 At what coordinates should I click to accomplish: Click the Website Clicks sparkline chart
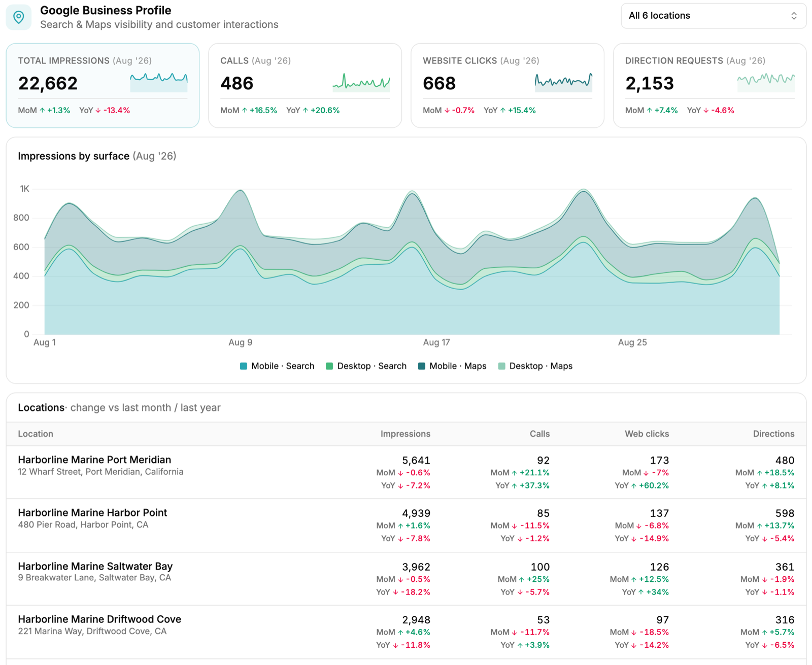[x=563, y=82]
